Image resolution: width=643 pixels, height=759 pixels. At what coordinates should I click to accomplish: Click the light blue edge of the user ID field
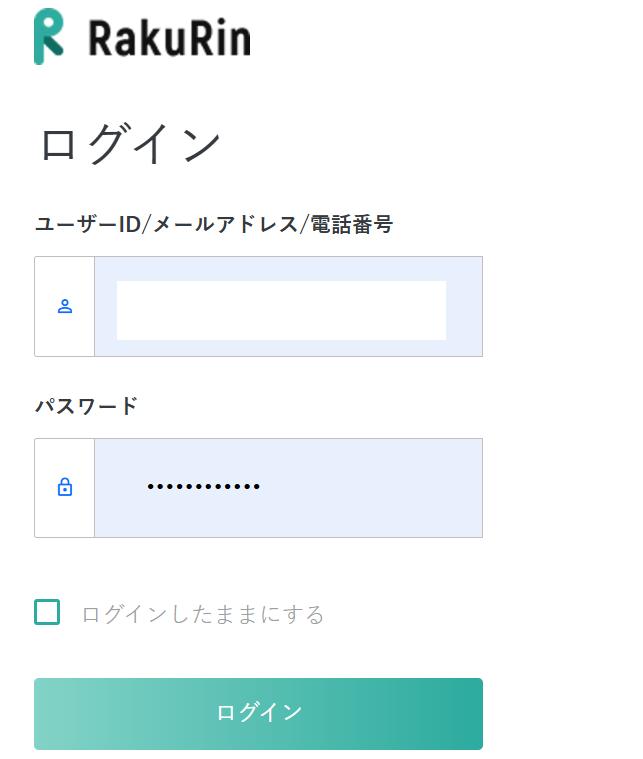click(464, 306)
